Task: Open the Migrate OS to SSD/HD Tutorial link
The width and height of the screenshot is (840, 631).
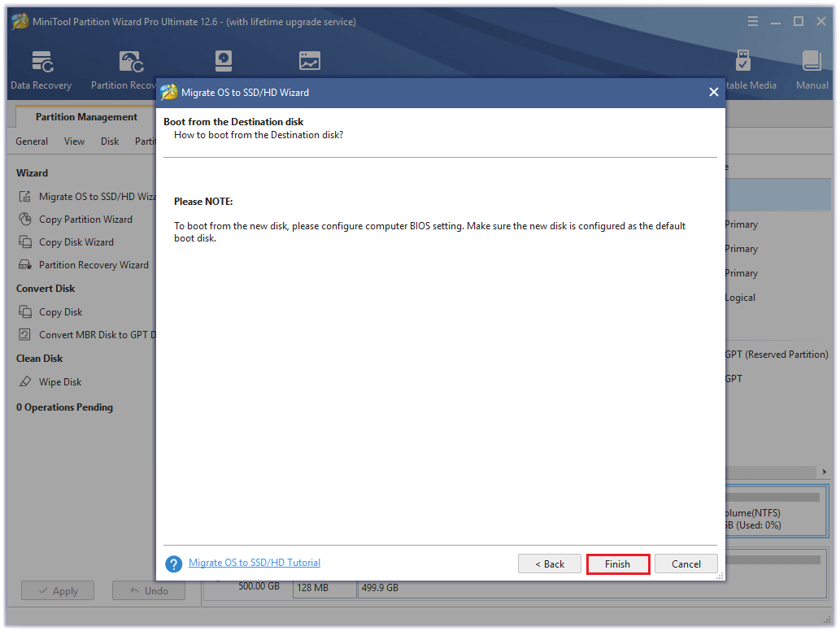Action: pos(255,563)
